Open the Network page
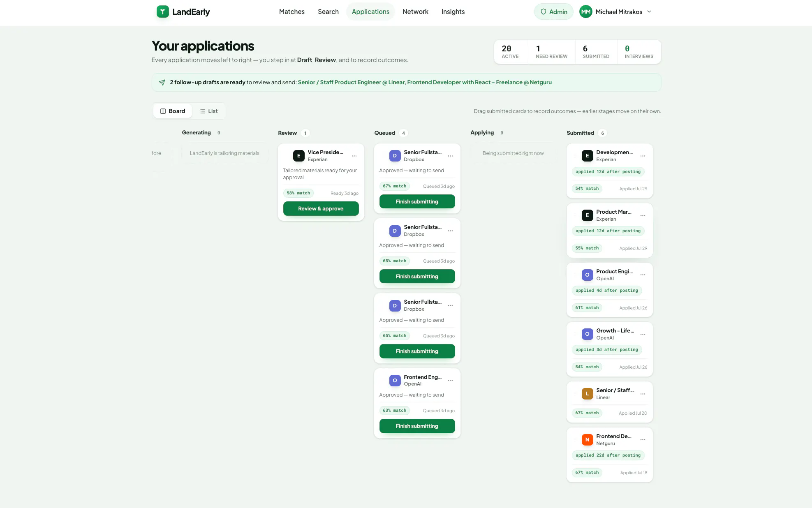 point(415,12)
